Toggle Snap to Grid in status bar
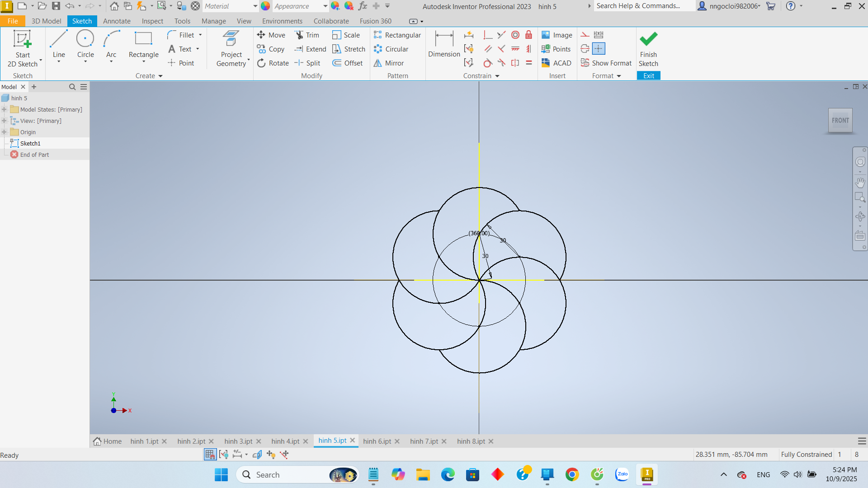Viewport: 868px width, 488px height. pyautogui.click(x=210, y=455)
